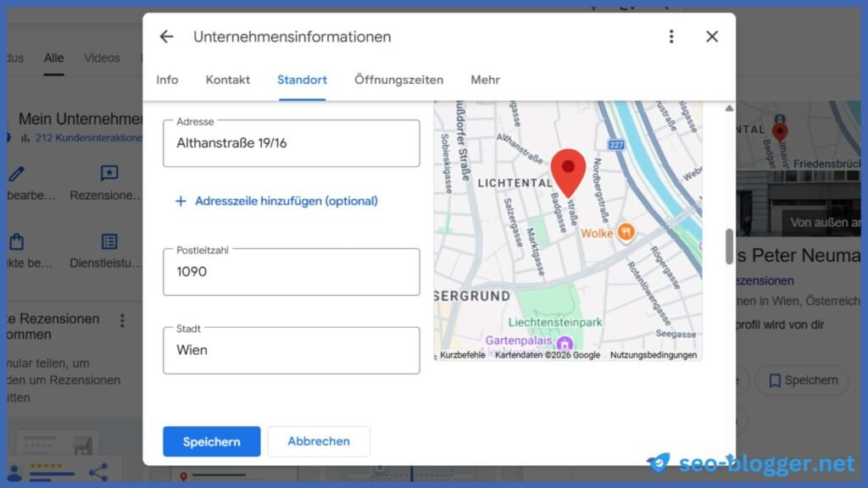Add an optional Adresszeile via the blue link
868x488 pixels.
[x=278, y=201]
